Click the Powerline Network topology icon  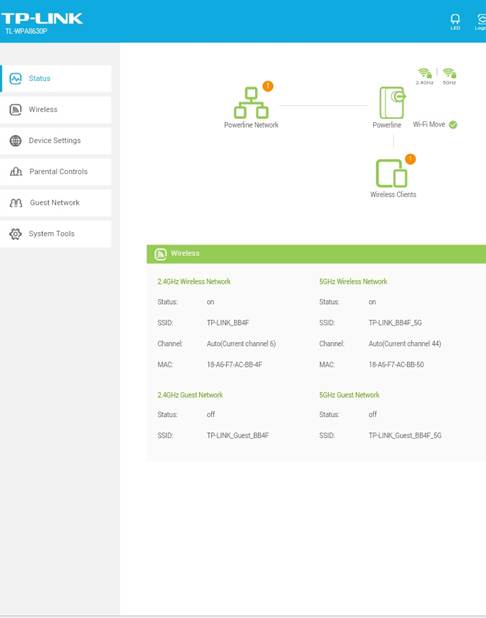(251, 103)
